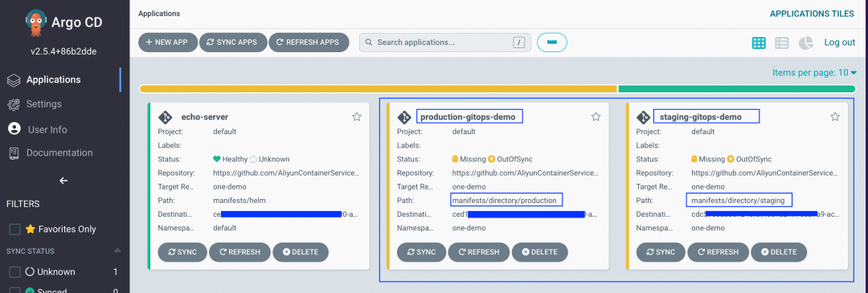Check the Synced sync status filter

tap(15, 291)
